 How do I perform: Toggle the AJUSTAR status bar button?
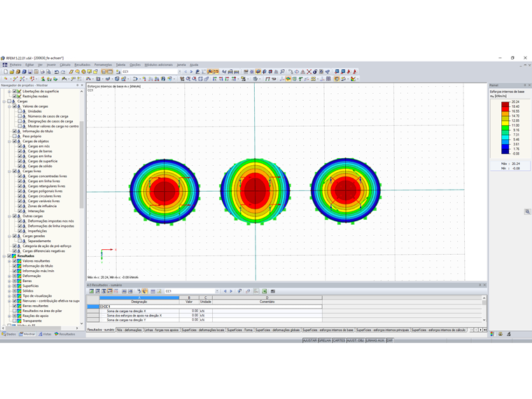pyautogui.click(x=309, y=340)
